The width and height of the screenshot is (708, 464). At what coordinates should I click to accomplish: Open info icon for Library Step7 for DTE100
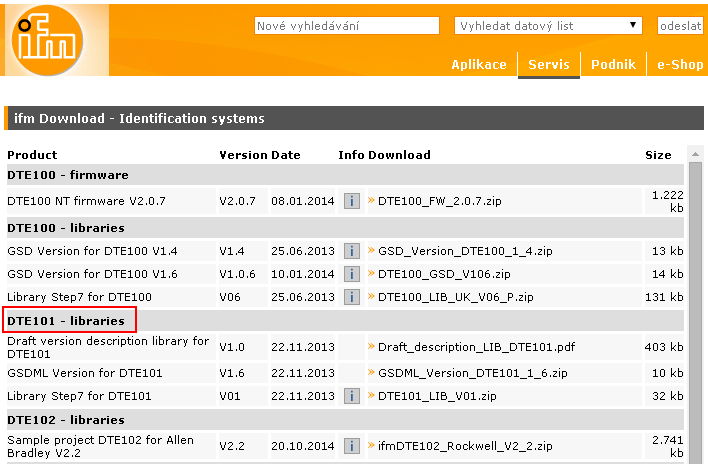tap(352, 297)
